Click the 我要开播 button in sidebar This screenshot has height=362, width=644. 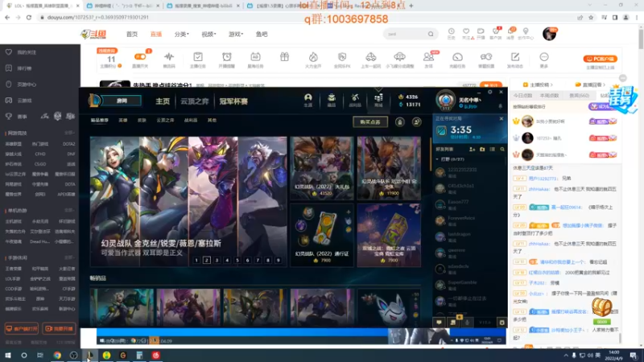[x=59, y=328]
